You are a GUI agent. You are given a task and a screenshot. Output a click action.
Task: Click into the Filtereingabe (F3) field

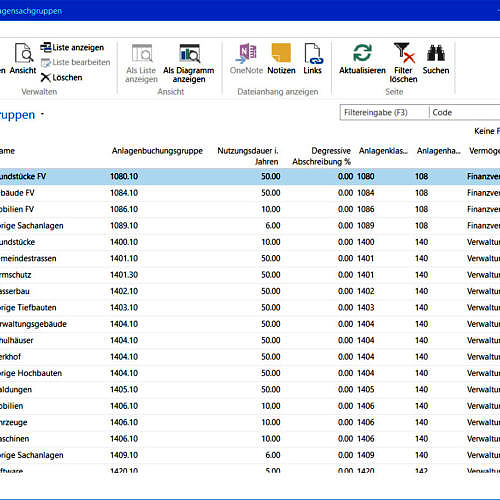point(384,112)
